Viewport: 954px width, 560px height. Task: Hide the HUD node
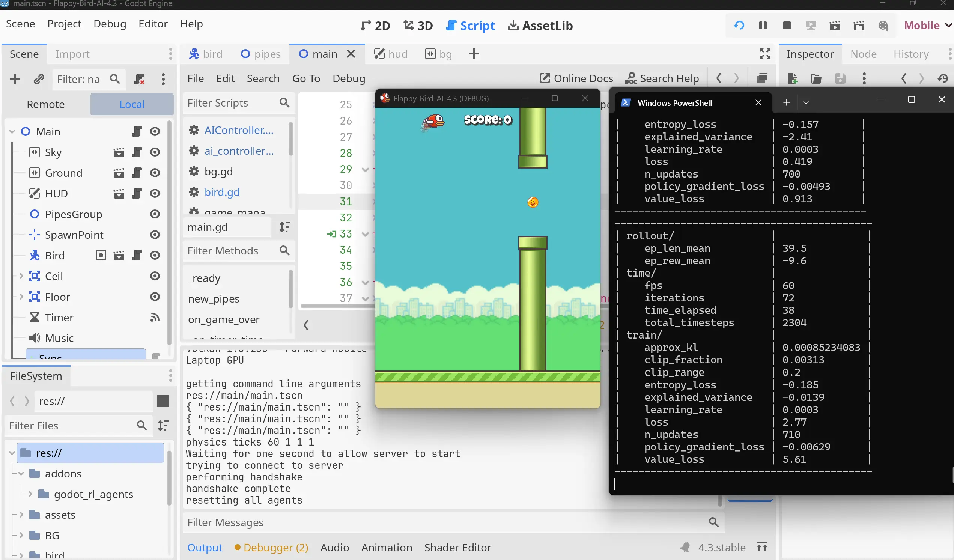coord(155,193)
